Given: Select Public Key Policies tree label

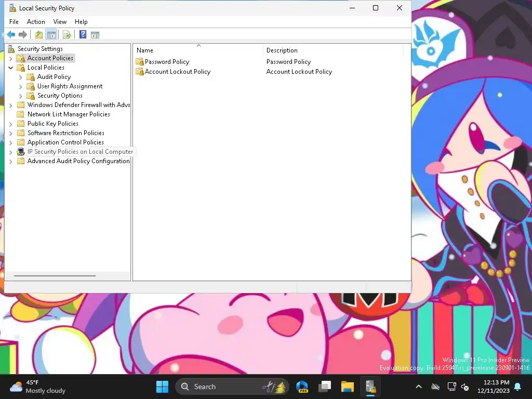Looking at the screenshot, I should (x=53, y=124).
